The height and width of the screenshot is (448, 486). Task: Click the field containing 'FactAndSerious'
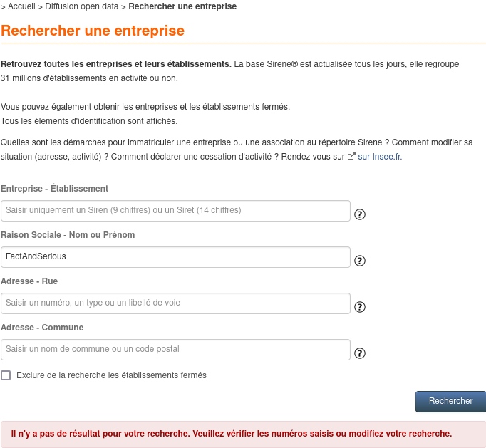175,257
